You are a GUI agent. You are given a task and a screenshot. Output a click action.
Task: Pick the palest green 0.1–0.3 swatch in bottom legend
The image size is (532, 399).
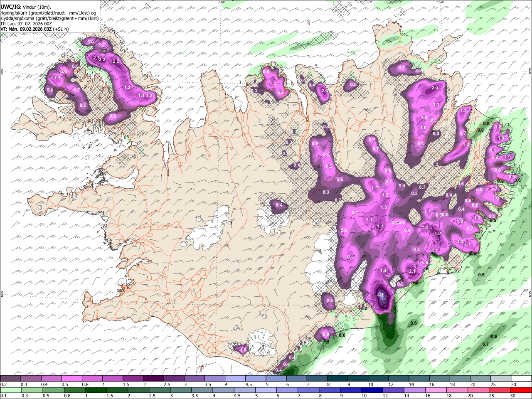(12, 390)
